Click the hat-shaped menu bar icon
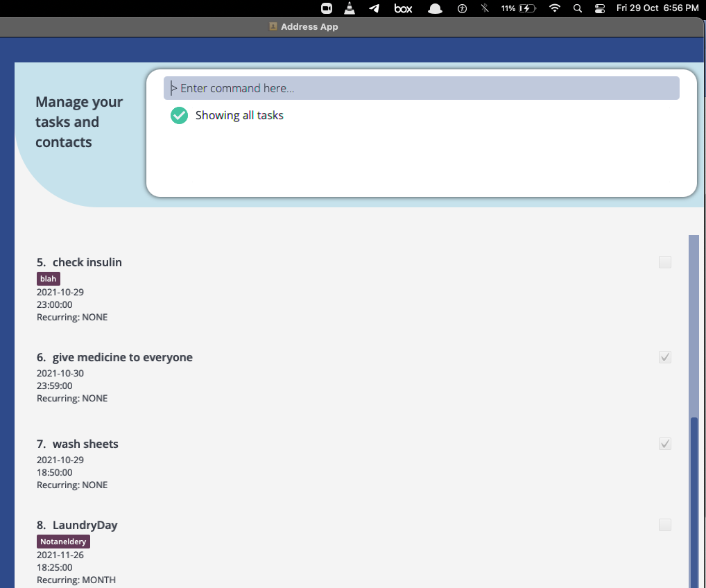 pos(435,8)
